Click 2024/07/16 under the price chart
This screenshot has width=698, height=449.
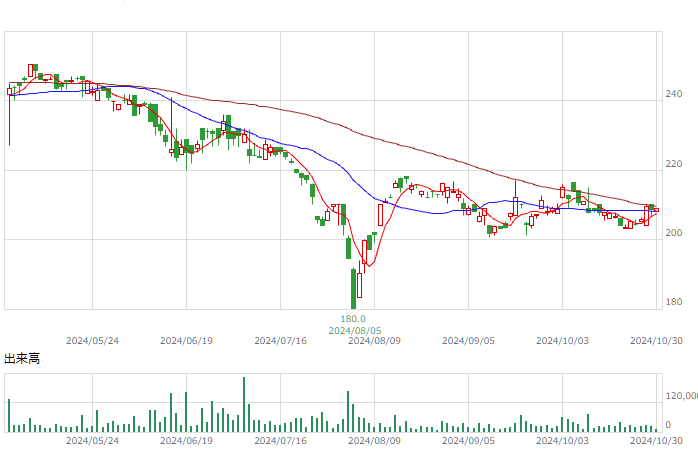(280, 341)
